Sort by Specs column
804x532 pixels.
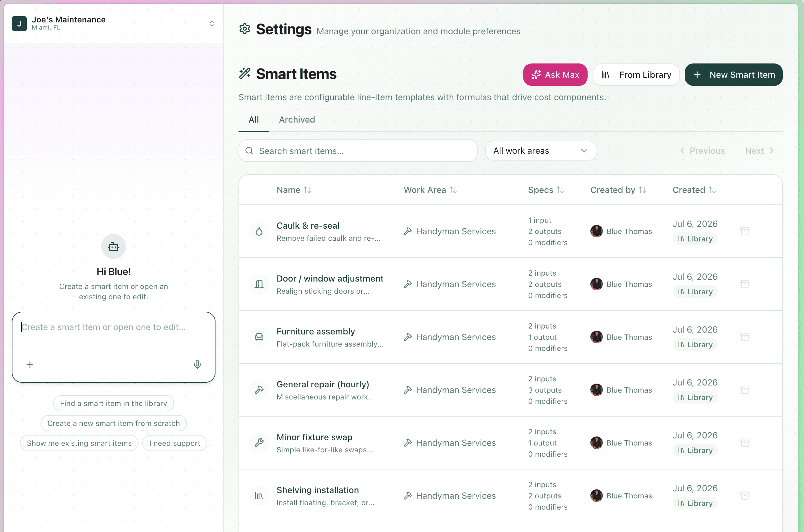[x=546, y=190]
